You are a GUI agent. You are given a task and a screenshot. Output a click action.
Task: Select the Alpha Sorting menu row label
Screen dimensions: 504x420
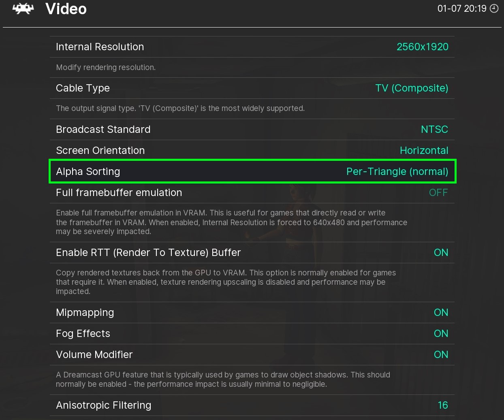click(88, 171)
